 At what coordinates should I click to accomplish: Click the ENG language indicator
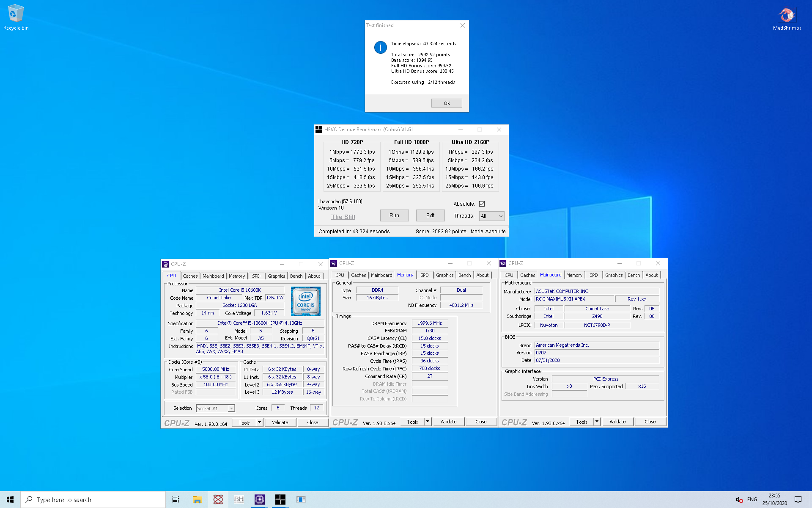pyautogui.click(x=752, y=500)
